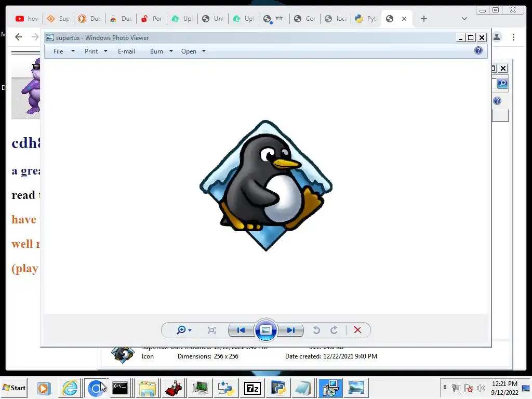Click the Action Center flag tray icon
Screen dimensions: 532x399
[x=468, y=388]
